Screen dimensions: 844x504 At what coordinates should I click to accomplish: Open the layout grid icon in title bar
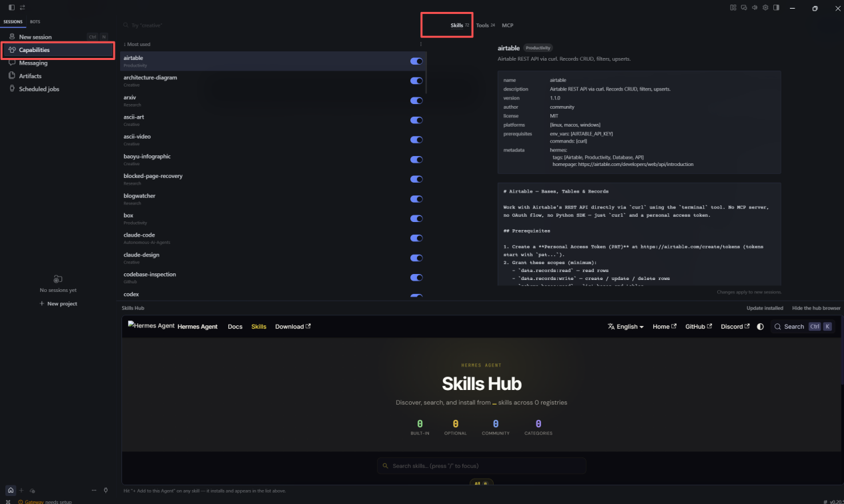(733, 8)
